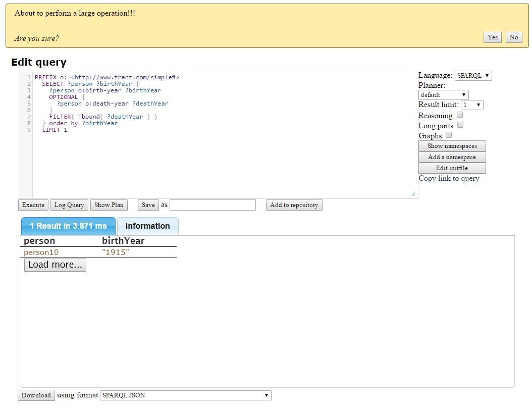The height and width of the screenshot is (408, 532).
Task: Open the Result limit dropdown
Action: click(x=472, y=105)
